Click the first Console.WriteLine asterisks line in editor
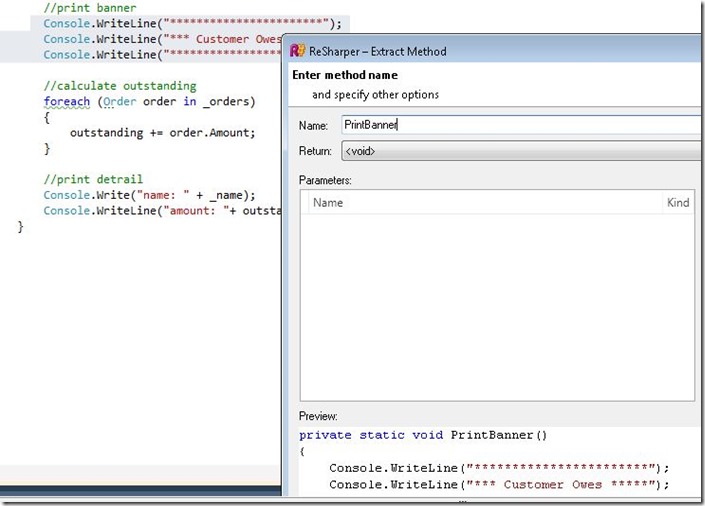705x506 pixels. pyautogui.click(x=192, y=23)
